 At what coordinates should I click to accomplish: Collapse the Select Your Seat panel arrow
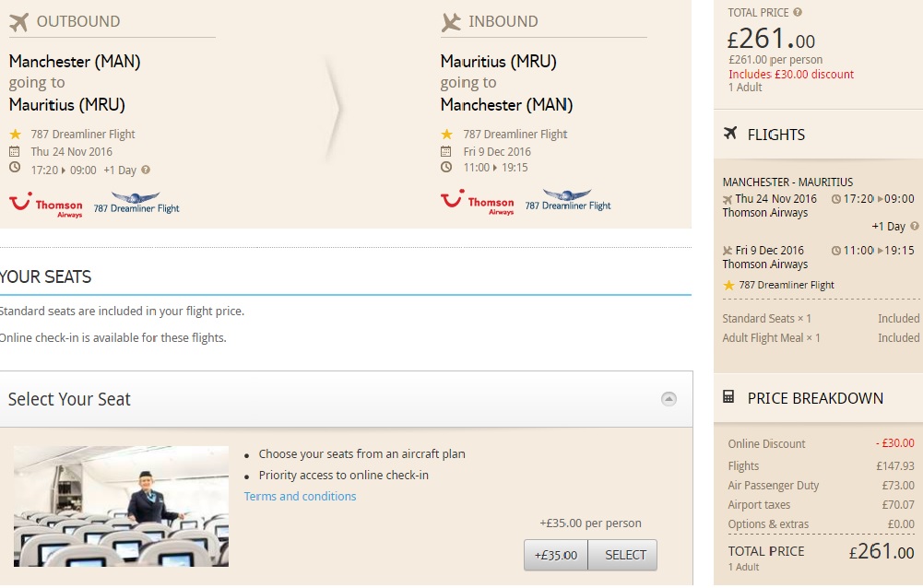point(669,399)
